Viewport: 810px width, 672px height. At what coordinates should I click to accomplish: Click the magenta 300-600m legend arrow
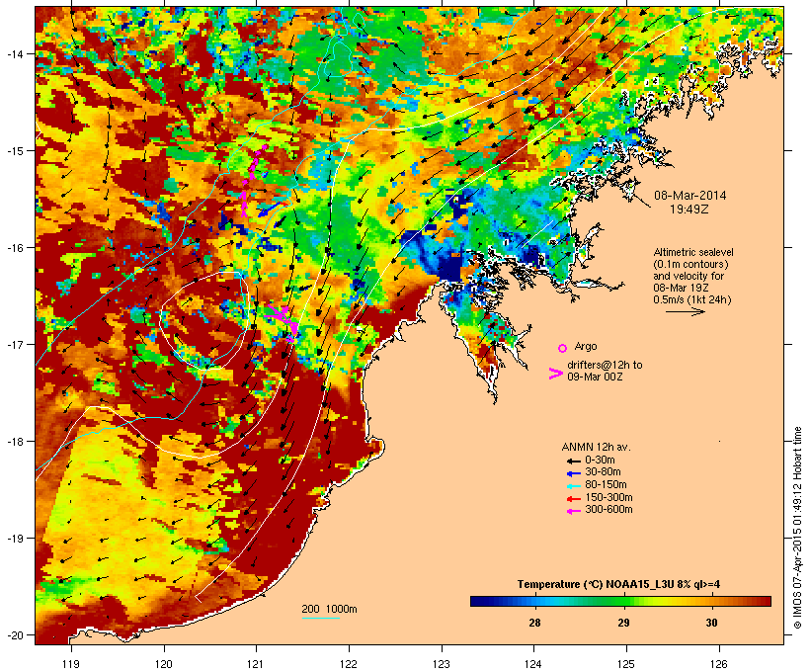[573, 511]
